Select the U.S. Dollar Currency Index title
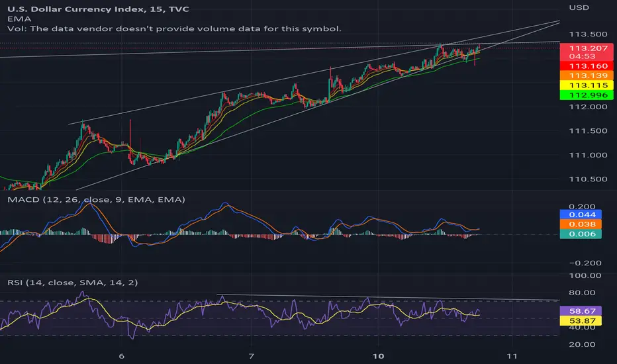Screen dimensions: 617x364 tap(98, 9)
